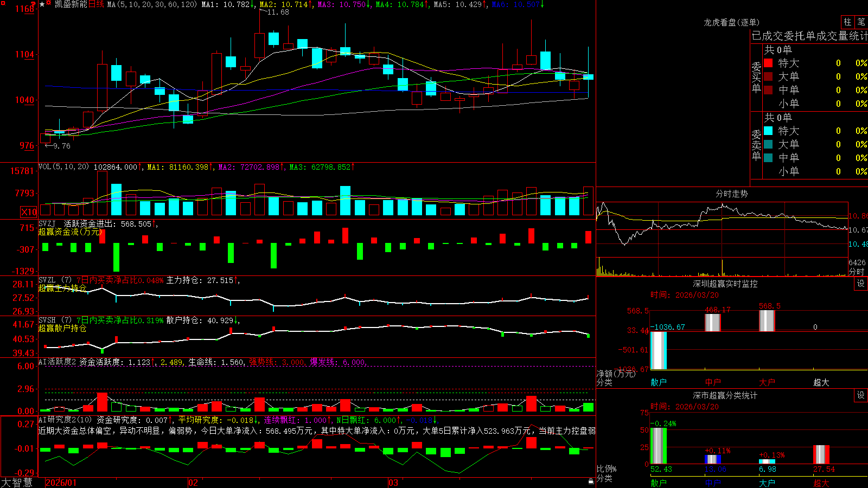Click the 11.68 high price annotation

278,12
